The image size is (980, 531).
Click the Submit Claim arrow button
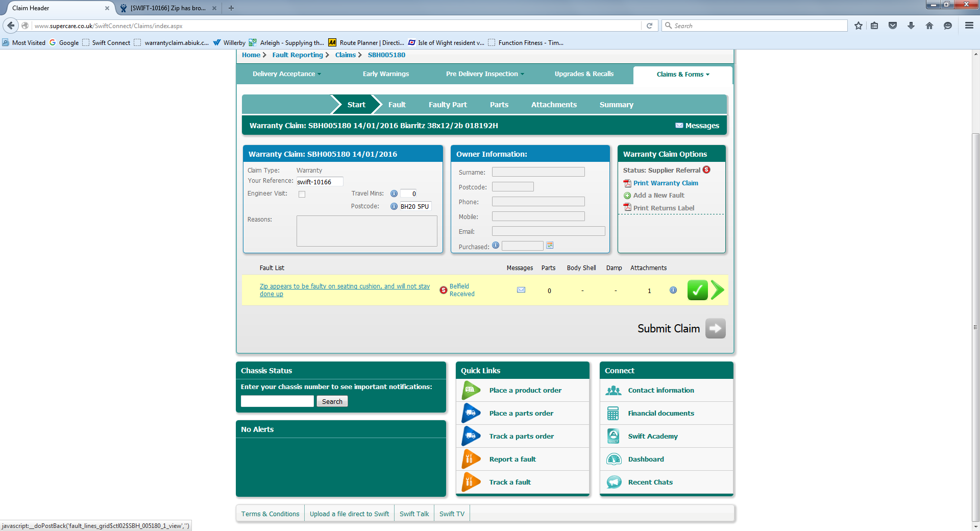[x=716, y=328]
